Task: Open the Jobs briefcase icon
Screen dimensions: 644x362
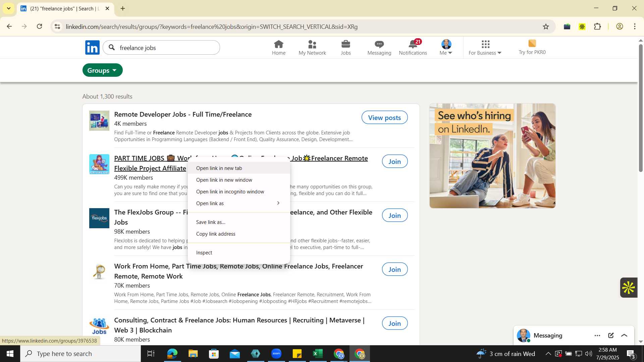Action: click(345, 48)
